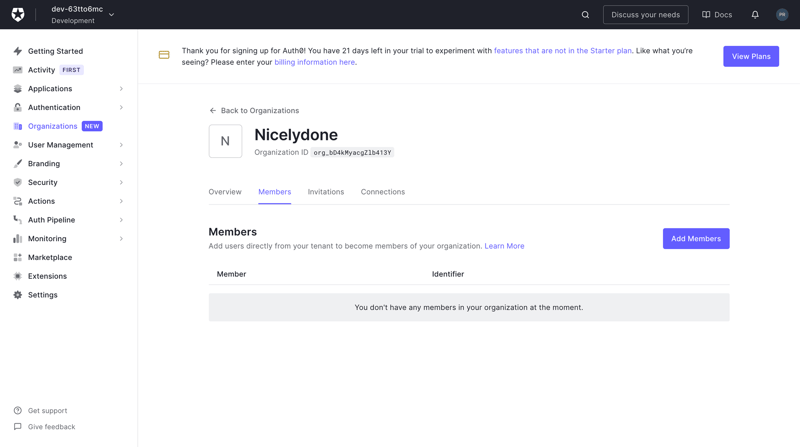800x447 pixels.
Task: Click the Authentication lock icon
Action: [x=18, y=107]
